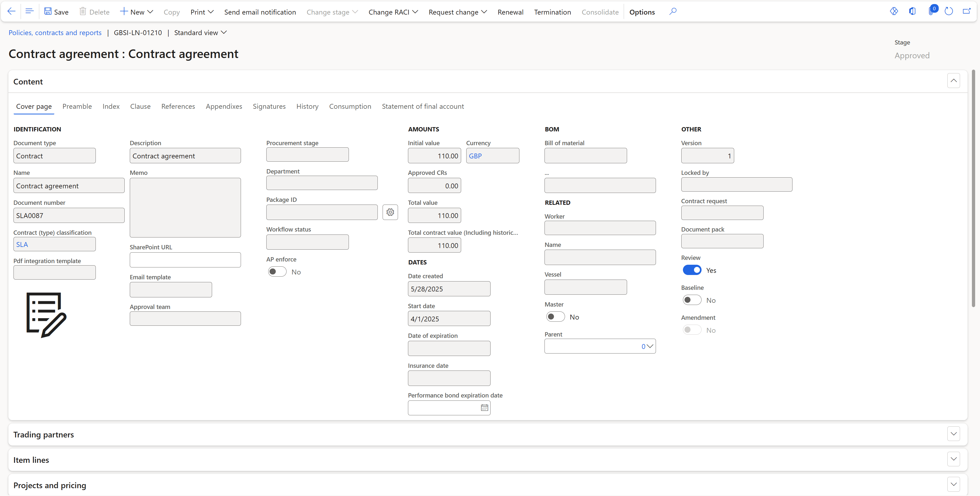
Task: Enable the Master toggle
Action: pyautogui.click(x=555, y=317)
